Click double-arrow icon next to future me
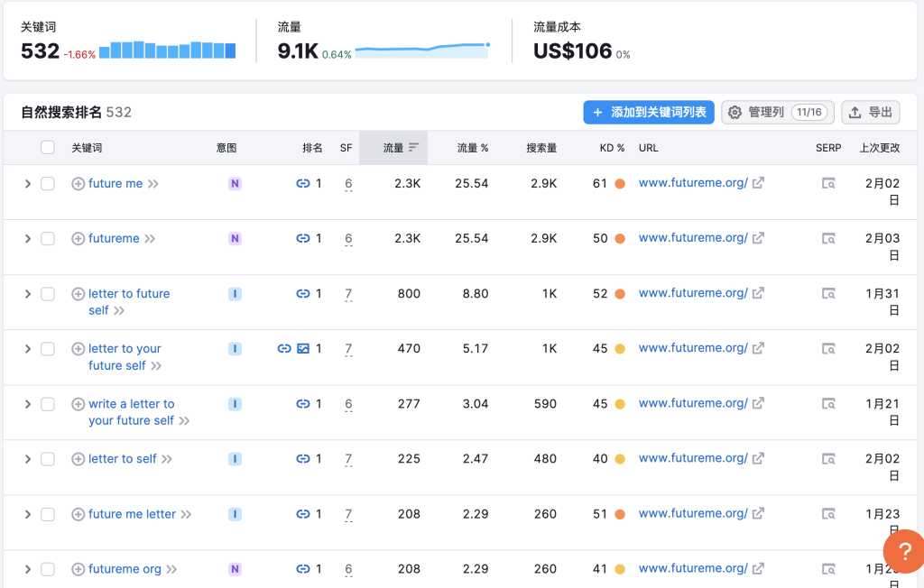This screenshot has height=588, width=924. pyautogui.click(x=153, y=184)
